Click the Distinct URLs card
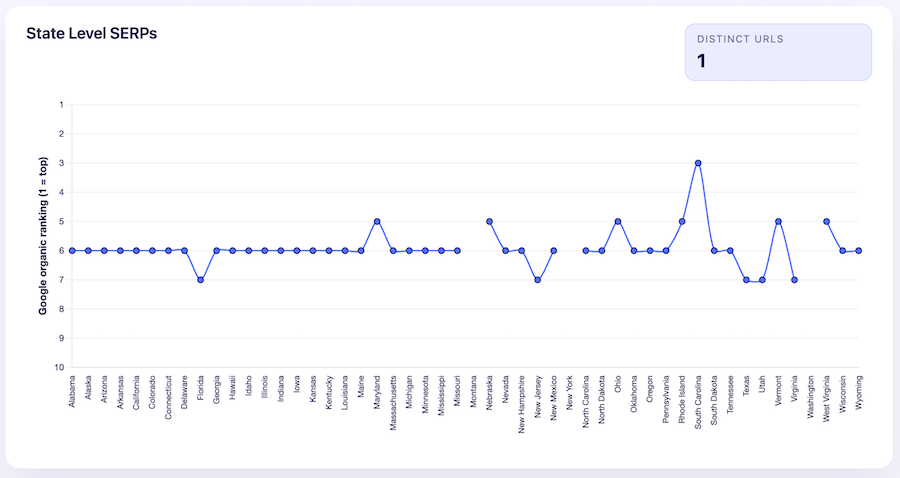The width and height of the screenshot is (900, 478). pyautogui.click(x=778, y=52)
